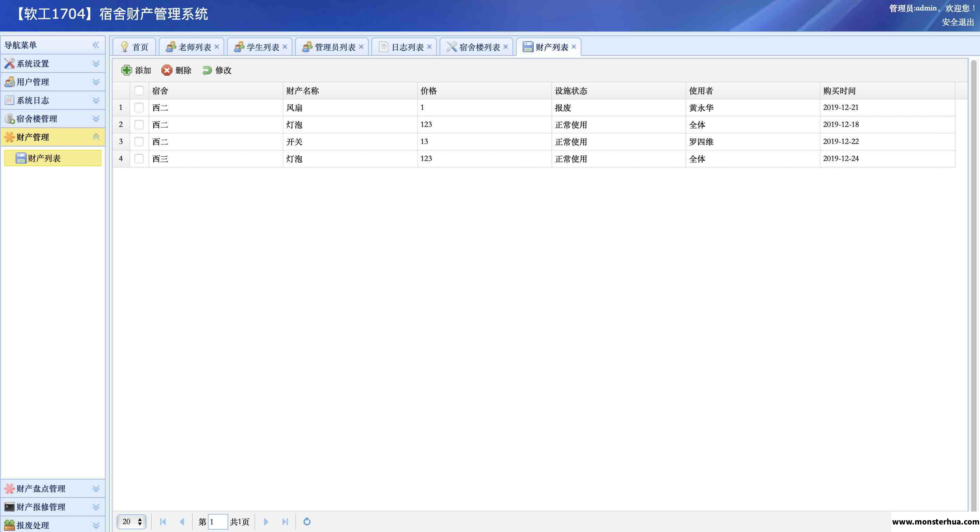Click the 财产报修管理 terminal icon
980x532 pixels.
pos(10,506)
